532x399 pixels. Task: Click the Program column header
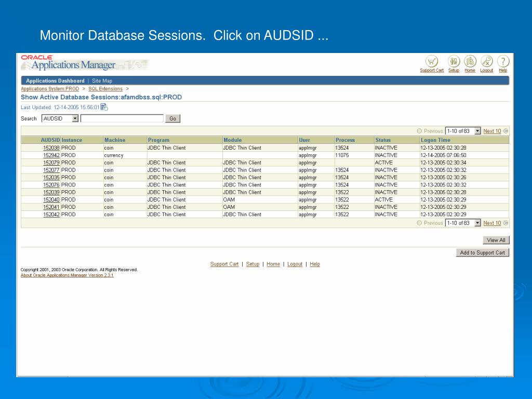[x=158, y=140]
